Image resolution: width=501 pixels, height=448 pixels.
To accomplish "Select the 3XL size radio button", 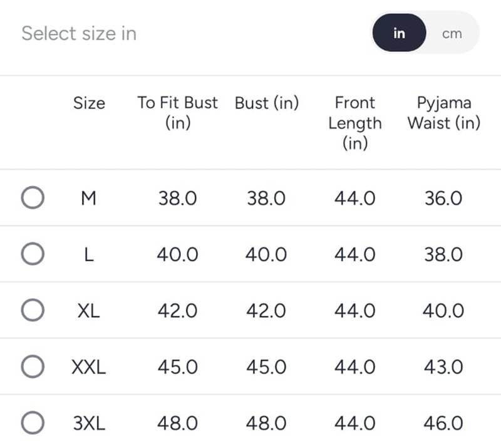I will [x=32, y=423].
